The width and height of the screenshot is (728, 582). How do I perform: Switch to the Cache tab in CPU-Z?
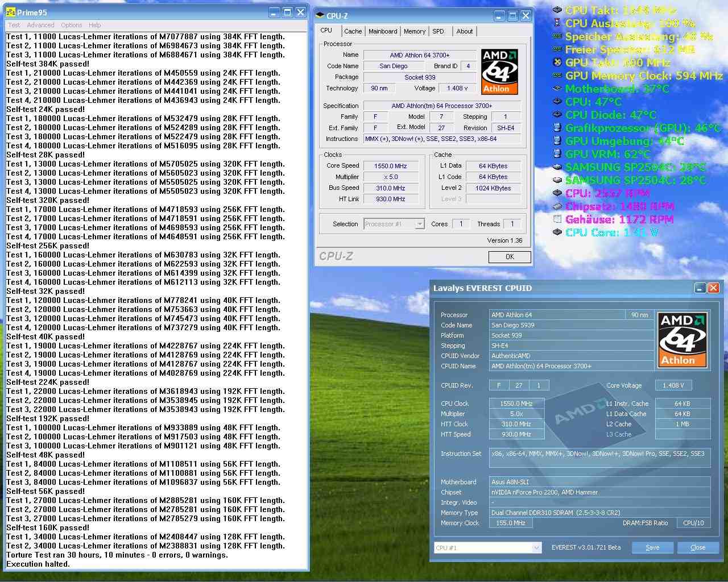tap(353, 31)
